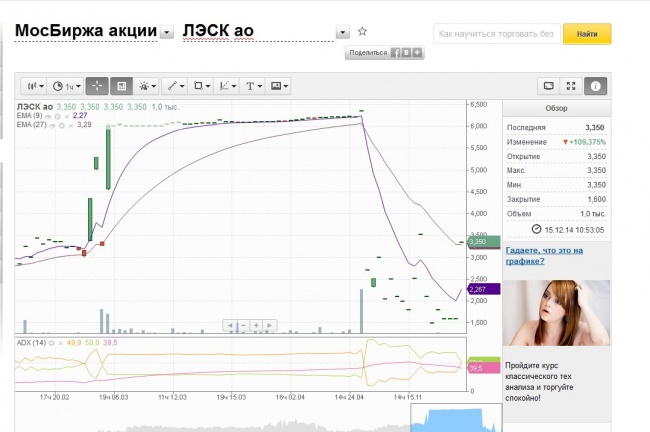Zoom in chart with plus button
Viewport: 650px width, 432px height.
tap(256, 325)
